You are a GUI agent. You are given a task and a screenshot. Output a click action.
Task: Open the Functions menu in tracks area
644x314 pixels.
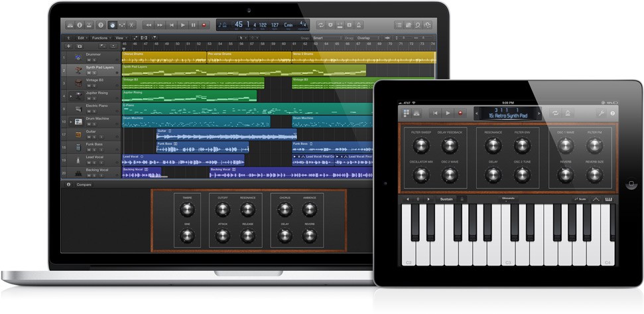click(x=101, y=38)
